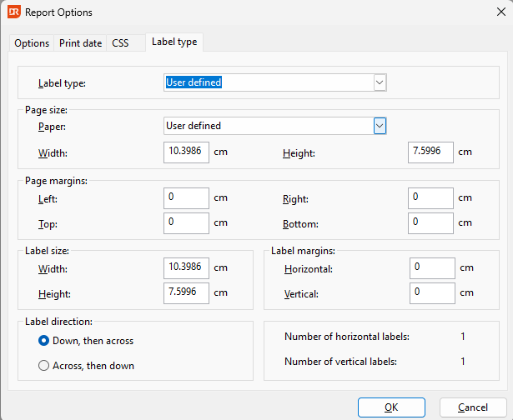The height and width of the screenshot is (420, 513).
Task: Select Down, then across radio button
Action: pyautogui.click(x=44, y=341)
